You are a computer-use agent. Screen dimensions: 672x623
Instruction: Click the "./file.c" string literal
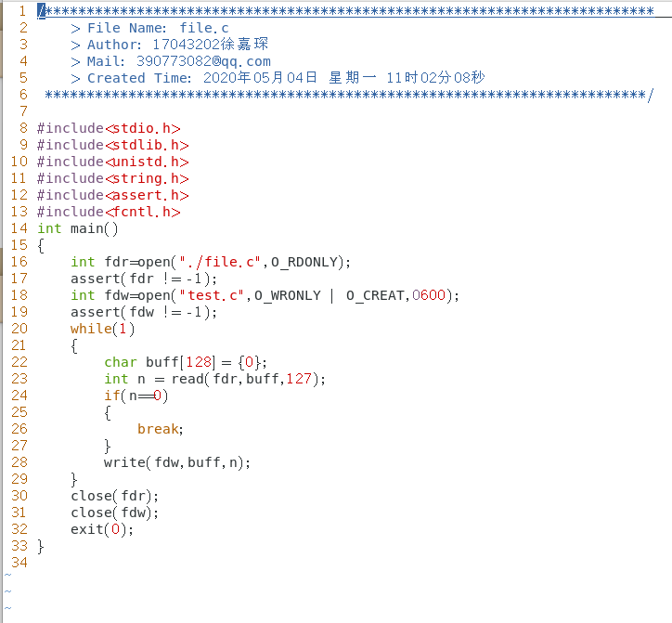pyautogui.click(x=220, y=262)
